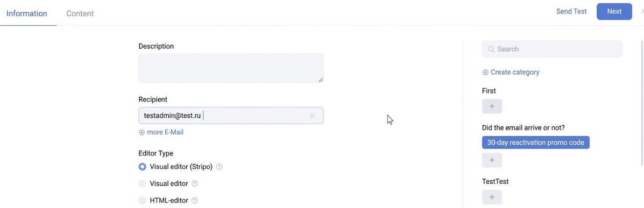
Task: Select Visual editor (Stripo) radio button
Action: pyautogui.click(x=142, y=167)
